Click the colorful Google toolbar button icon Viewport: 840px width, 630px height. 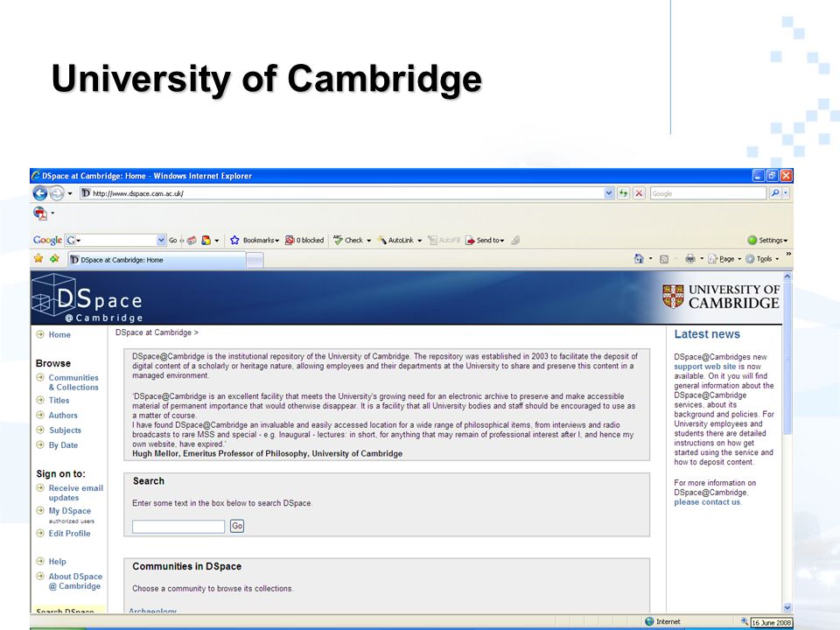tap(206, 241)
